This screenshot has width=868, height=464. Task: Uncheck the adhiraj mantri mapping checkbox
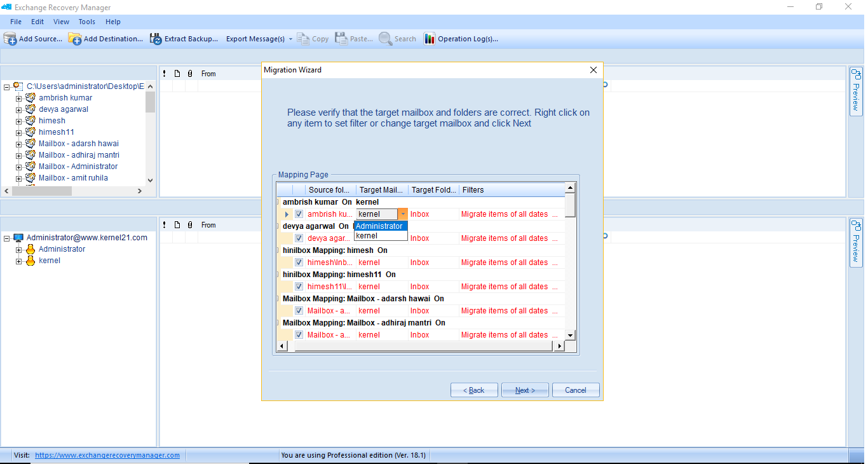coord(299,335)
